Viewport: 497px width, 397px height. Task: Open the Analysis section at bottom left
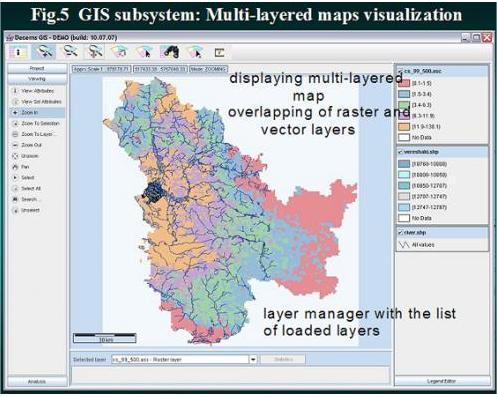pyautogui.click(x=37, y=381)
